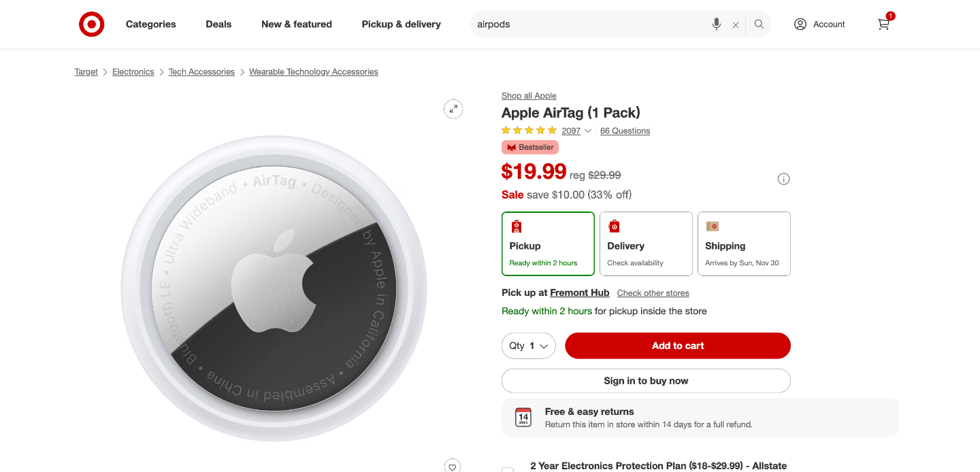This screenshot has height=472, width=980.
Task: Clear the search field with the X icon
Action: coord(736,25)
